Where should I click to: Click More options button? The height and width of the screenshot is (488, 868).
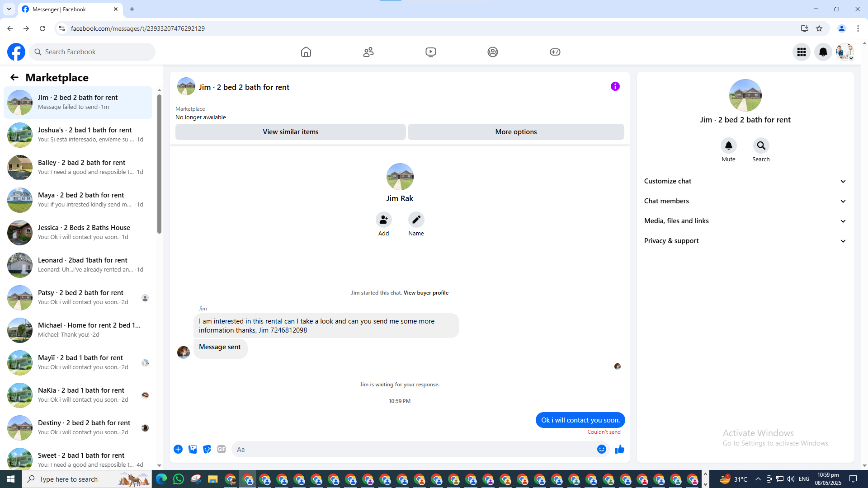(x=516, y=132)
